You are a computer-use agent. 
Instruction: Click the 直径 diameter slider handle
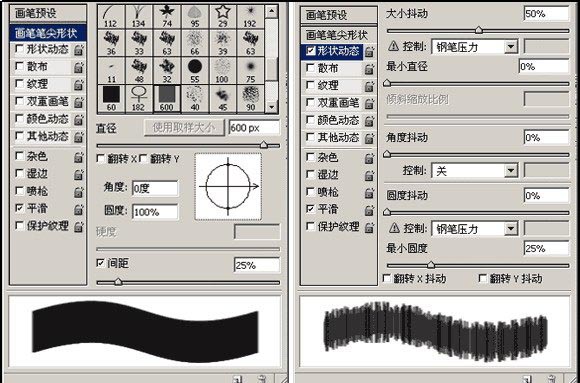[x=264, y=145]
